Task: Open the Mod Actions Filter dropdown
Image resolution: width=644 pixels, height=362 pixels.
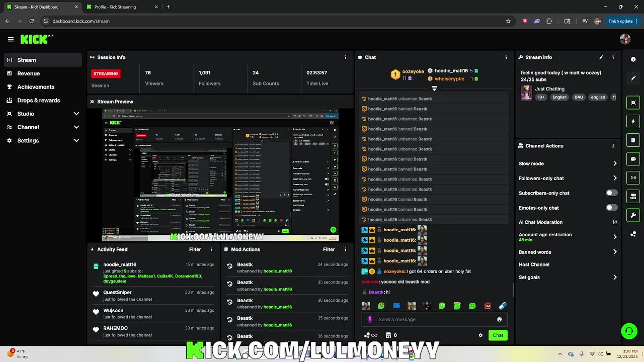Action: click(x=329, y=249)
